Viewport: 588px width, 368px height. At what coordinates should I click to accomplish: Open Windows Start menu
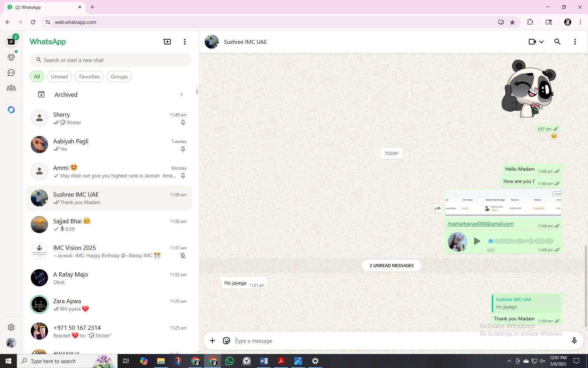8,361
